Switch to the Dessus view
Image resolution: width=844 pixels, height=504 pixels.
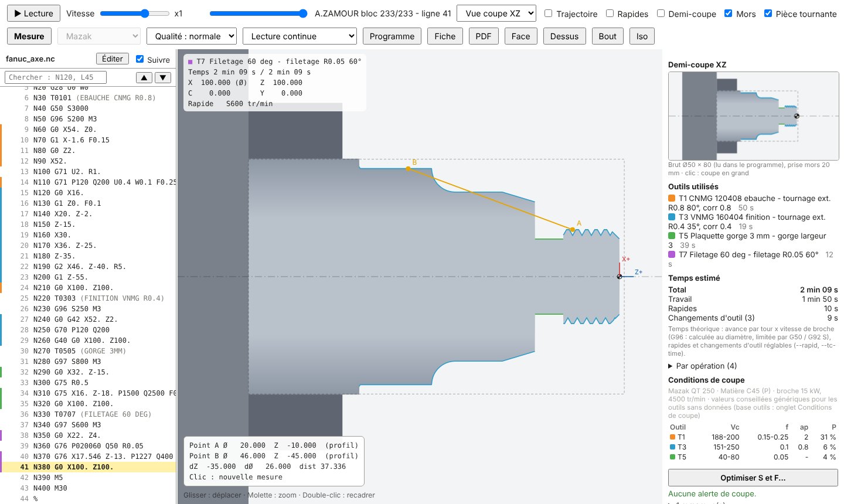(564, 36)
